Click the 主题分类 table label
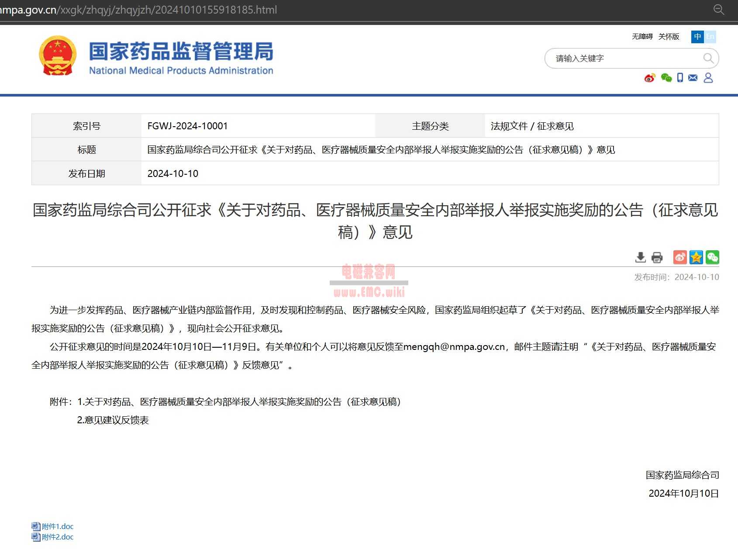 [x=430, y=126]
